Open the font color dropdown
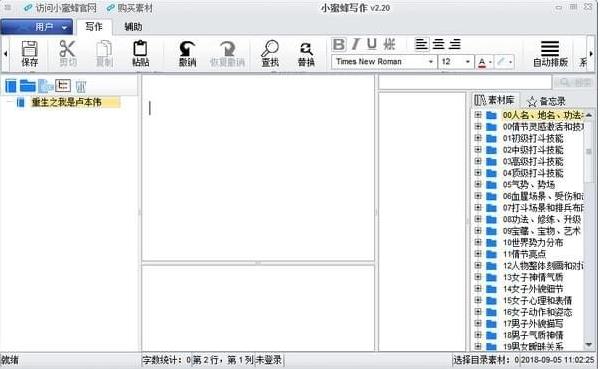Screen dimensions: 600x369 (490, 62)
